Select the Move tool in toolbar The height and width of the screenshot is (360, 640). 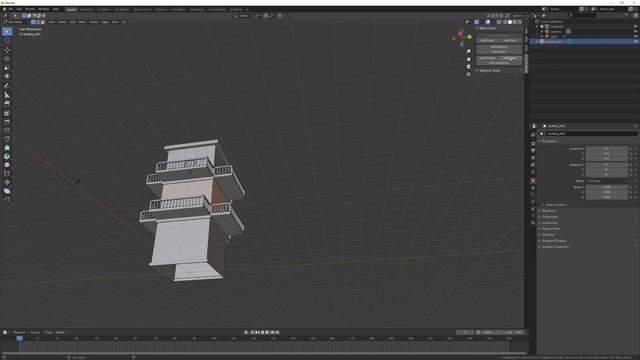pos(7,50)
